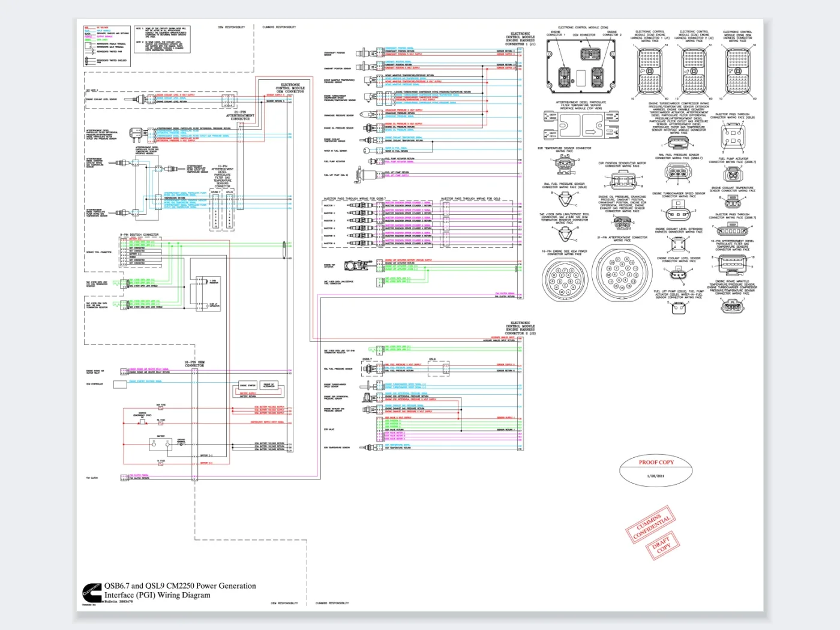Click the "1/28/2011" date in the oval
This screenshot has width=840, height=630.
point(655,476)
